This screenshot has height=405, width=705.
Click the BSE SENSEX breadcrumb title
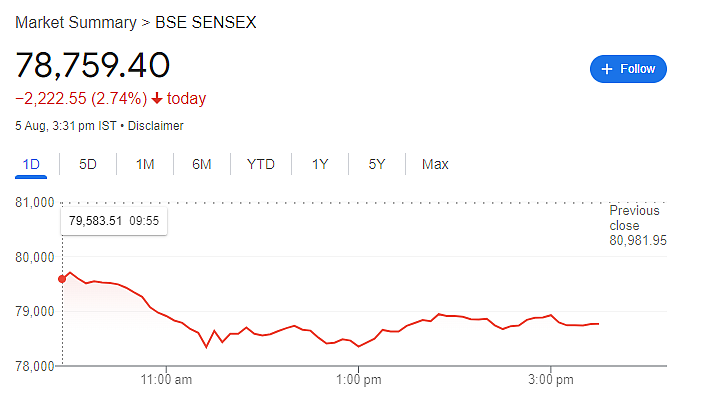pos(205,22)
